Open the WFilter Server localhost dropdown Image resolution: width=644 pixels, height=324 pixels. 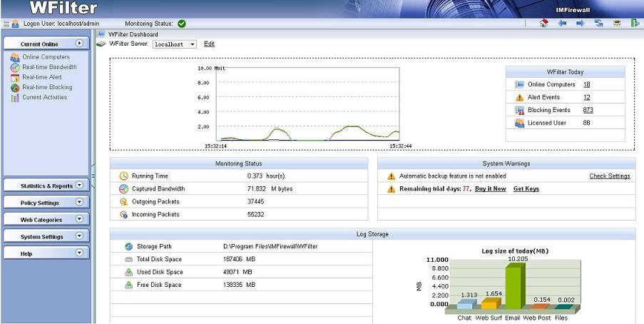click(x=175, y=44)
